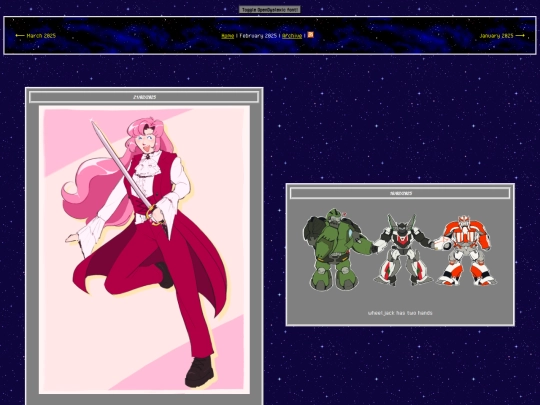Click the 'February 2025' text in the navigation bar
The image size is (540, 405).
(x=258, y=36)
